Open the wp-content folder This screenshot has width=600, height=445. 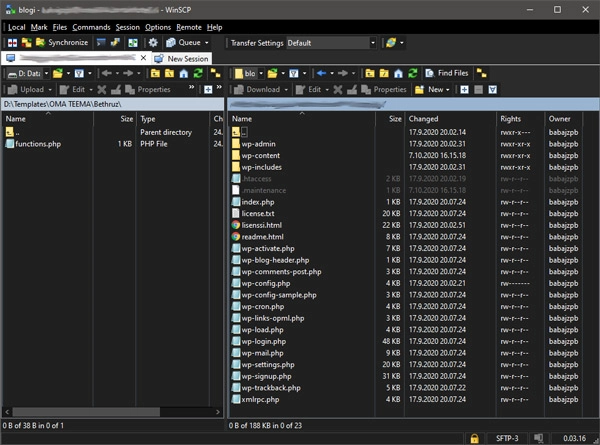[x=260, y=156]
